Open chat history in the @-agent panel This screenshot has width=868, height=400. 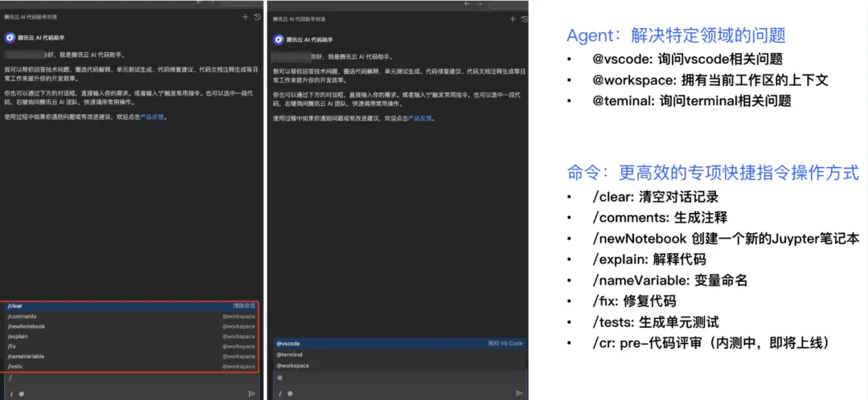pyautogui.click(x=524, y=18)
